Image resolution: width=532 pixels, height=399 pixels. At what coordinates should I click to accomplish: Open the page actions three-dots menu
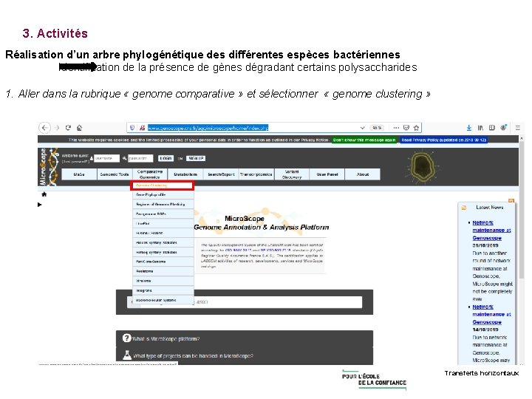[x=396, y=128]
